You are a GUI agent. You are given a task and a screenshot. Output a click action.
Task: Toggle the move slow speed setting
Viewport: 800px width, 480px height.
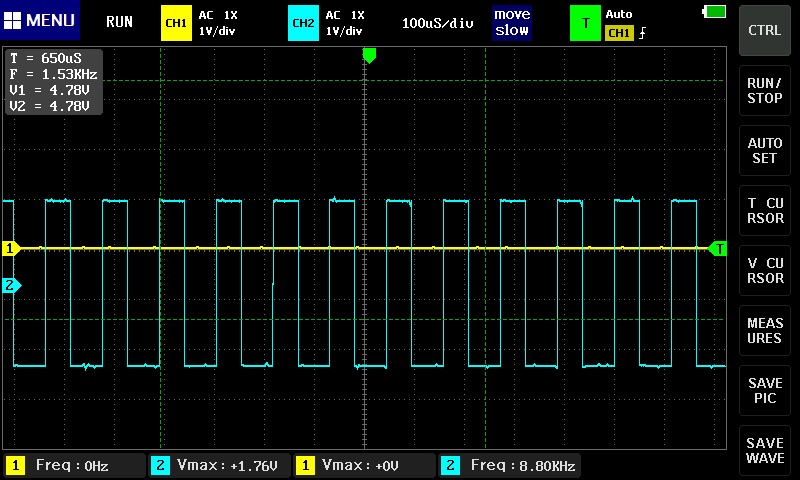tap(511, 22)
